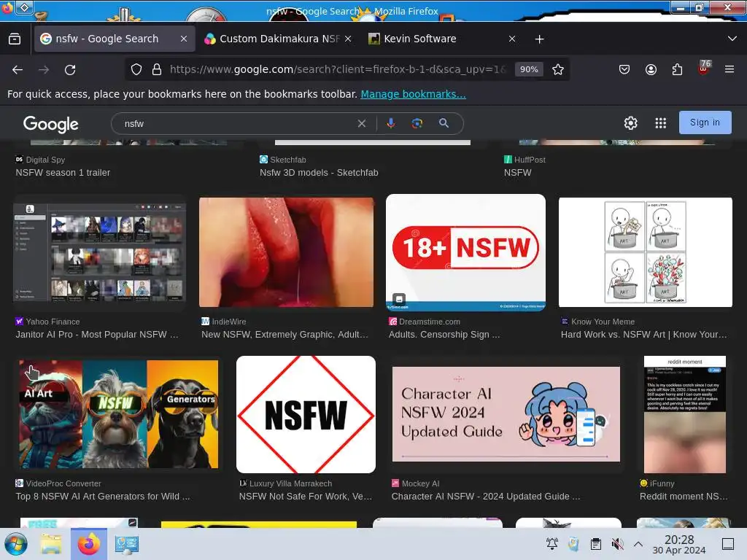Bookmark this page with the star icon
747x560 pixels.
pyautogui.click(x=558, y=69)
